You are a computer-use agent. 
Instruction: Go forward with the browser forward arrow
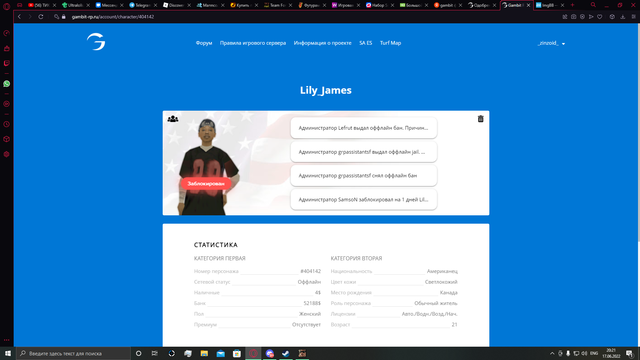click(x=30, y=17)
